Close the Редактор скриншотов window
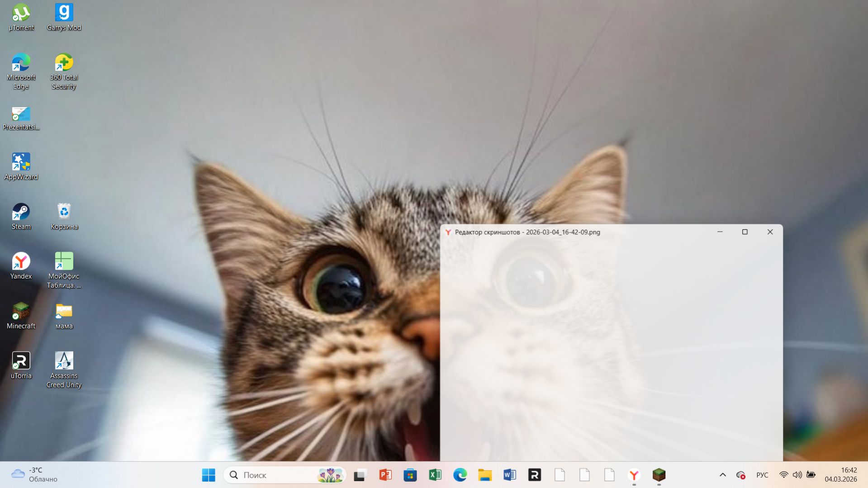This screenshot has height=488, width=868. 770,232
